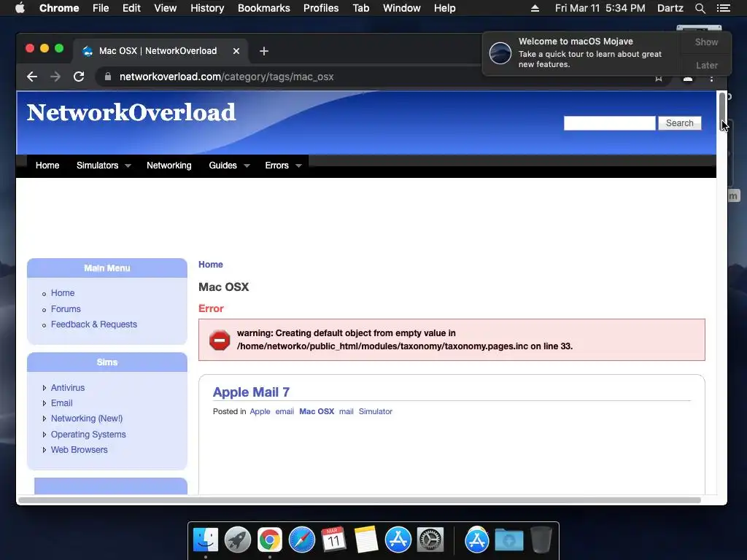This screenshot has width=747, height=560.
Task: Open the File menu
Action: point(101,8)
